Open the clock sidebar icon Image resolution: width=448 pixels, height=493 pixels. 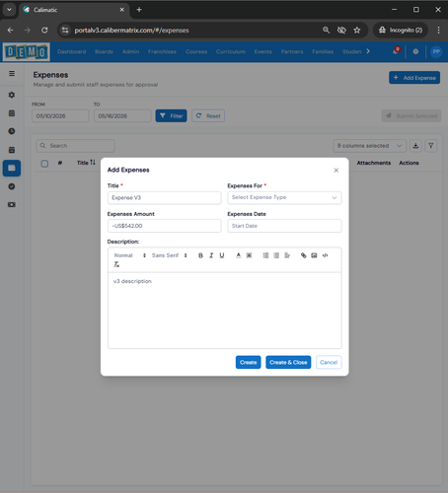[12, 131]
